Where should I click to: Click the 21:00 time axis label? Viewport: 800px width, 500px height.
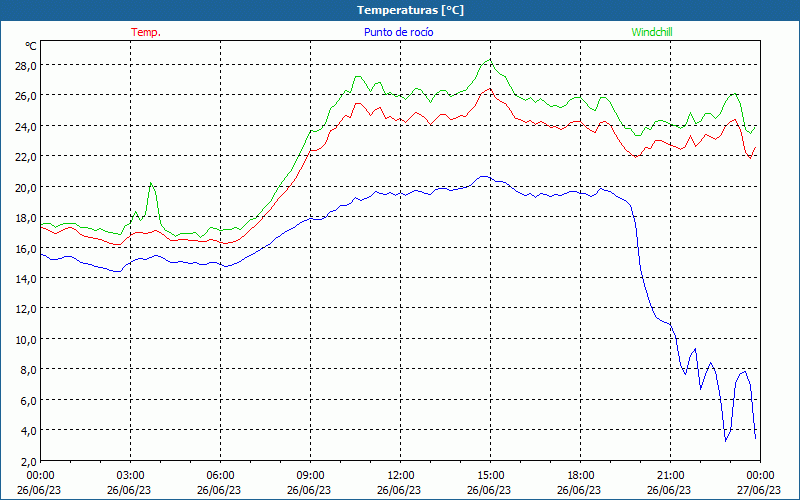pyautogui.click(x=670, y=476)
